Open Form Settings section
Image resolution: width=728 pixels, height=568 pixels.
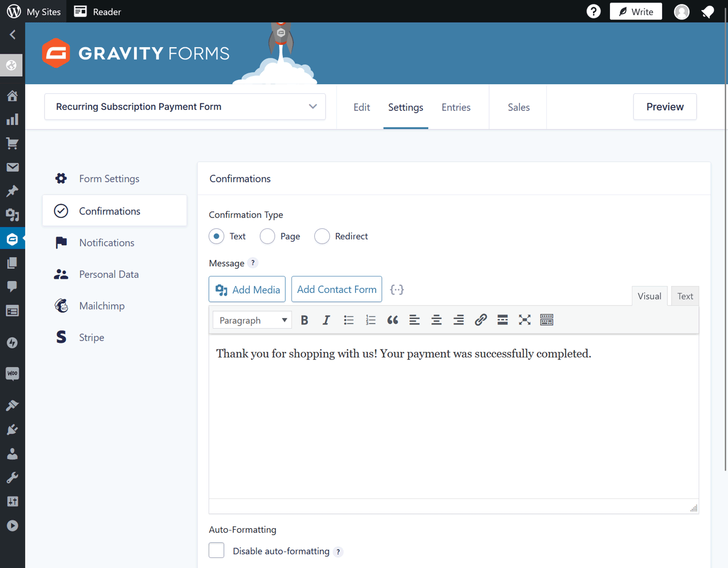115,179
